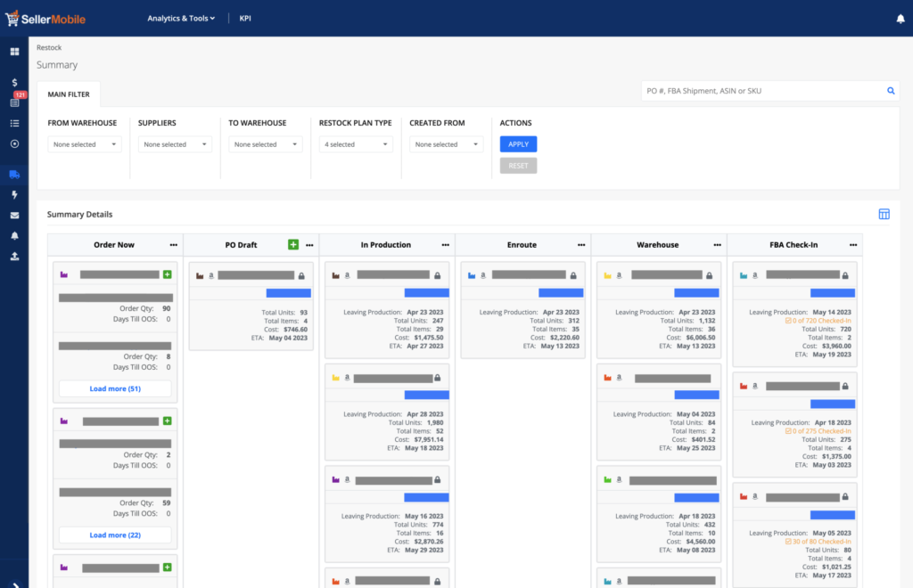Open notifications bell in top right corner
The height and width of the screenshot is (588, 913).
pos(900,18)
